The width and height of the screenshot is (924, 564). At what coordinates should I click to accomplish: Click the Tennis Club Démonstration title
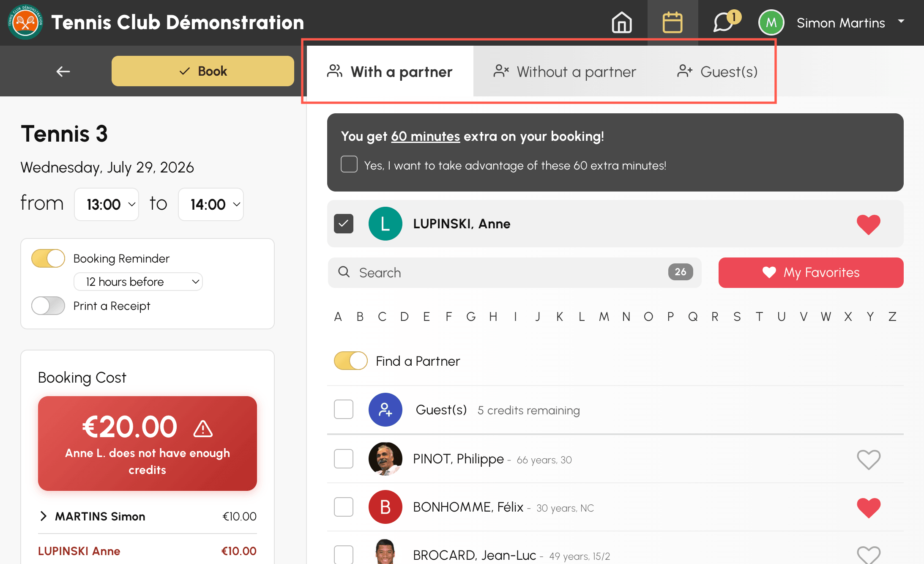tap(178, 22)
